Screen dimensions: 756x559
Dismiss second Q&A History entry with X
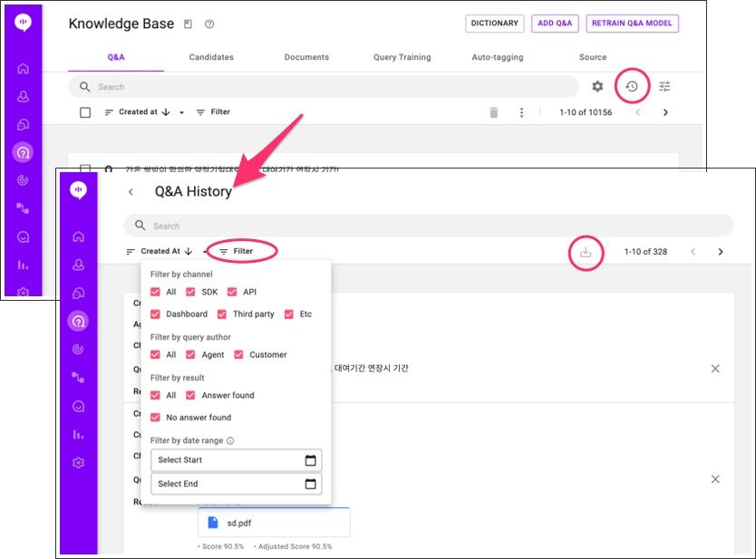715,479
